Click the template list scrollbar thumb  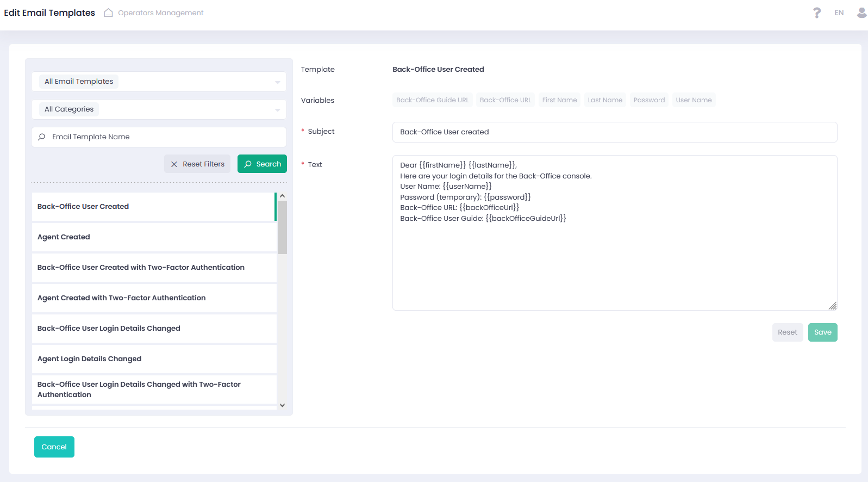click(282, 227)
